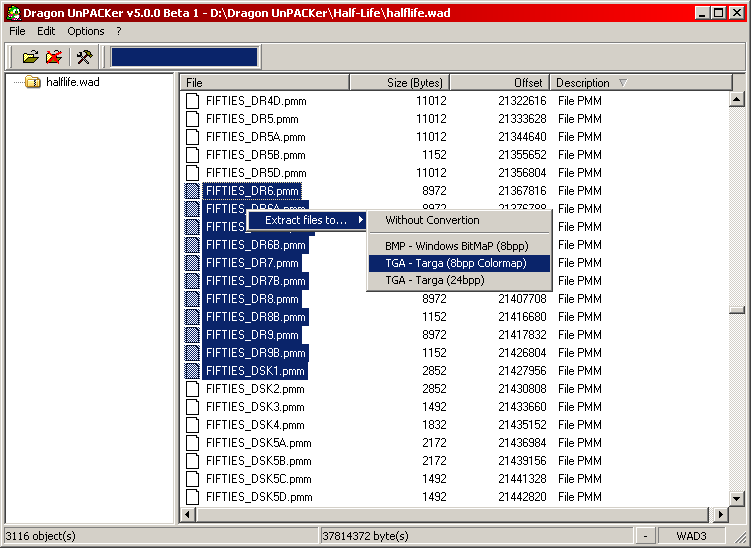Click file icon beside FIFTIES_DSK4.pmm
Image resolution: width=751 pixels, height=548 pixels.
click(x=192, y=424)
